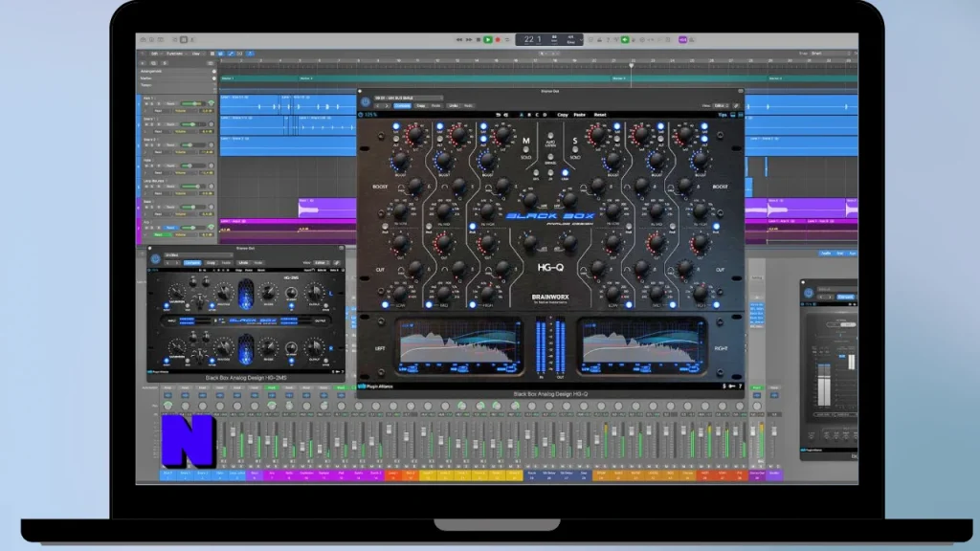
Task: Select settings bank A in HG-Q toolbar
Action: tap(522, 115)
